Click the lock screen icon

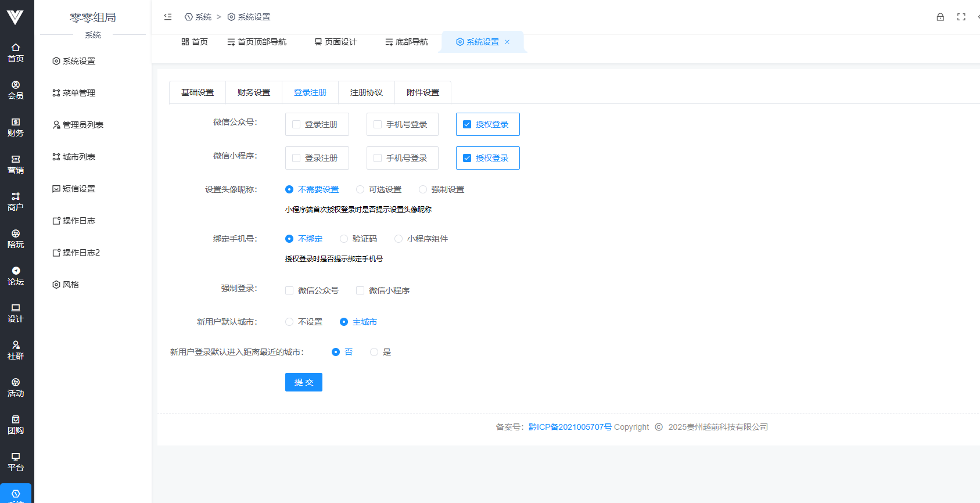[940, 17]
